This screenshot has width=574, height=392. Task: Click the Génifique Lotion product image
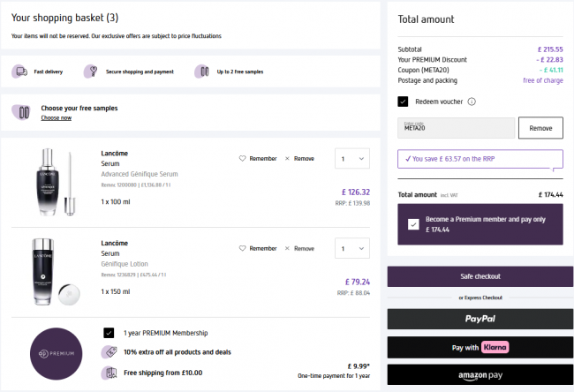tap(56, 272)
